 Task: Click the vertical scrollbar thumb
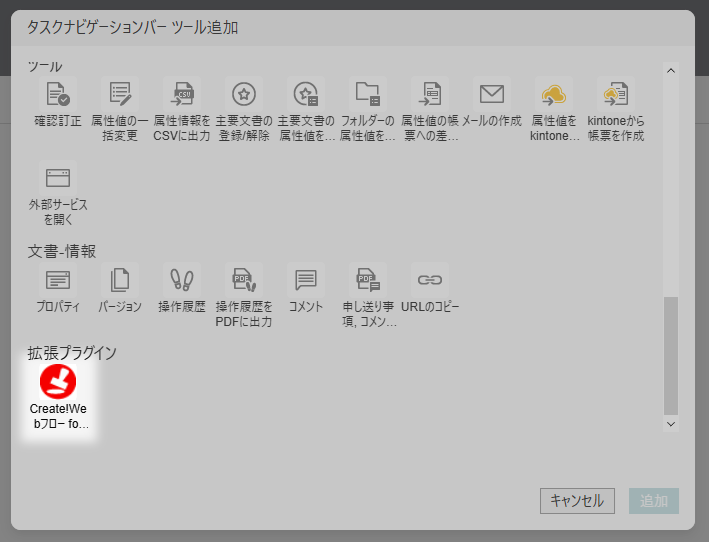point(671,356)
